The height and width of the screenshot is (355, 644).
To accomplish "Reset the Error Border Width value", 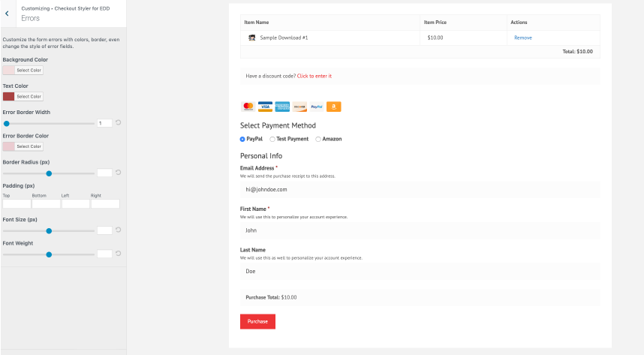I will pos(119,122).
